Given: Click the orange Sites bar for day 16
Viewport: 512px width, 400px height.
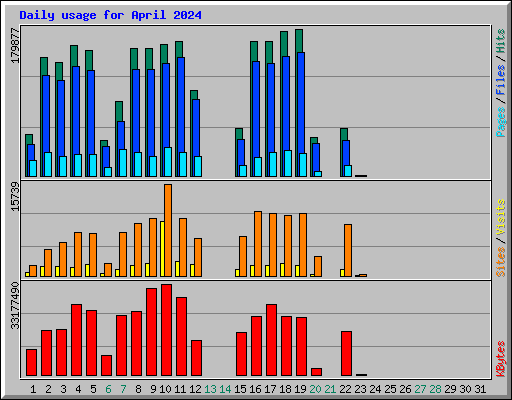Looking at the screenshot, I should point(258,244).
